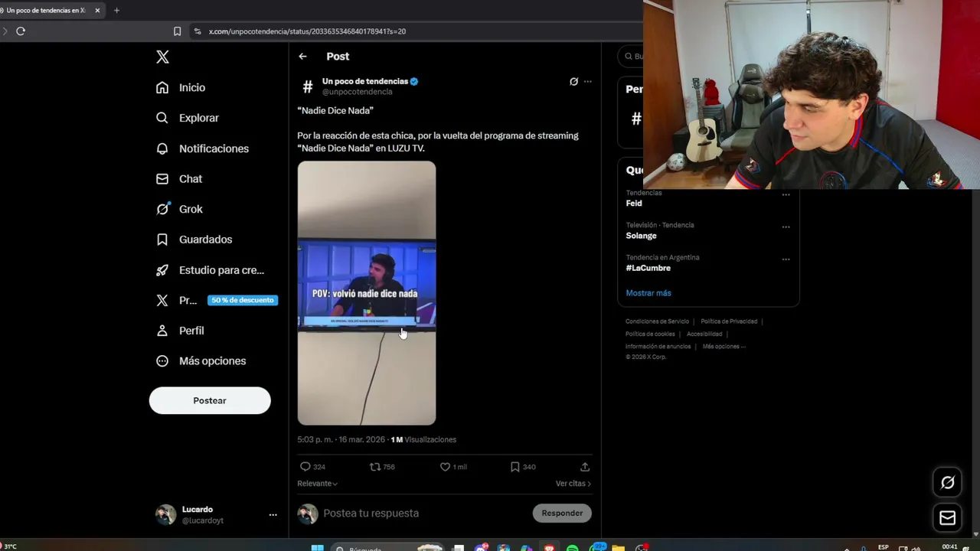Open Chat in the sidebar
The height and width of the screenshot is (551, 980).
(179, 178)
